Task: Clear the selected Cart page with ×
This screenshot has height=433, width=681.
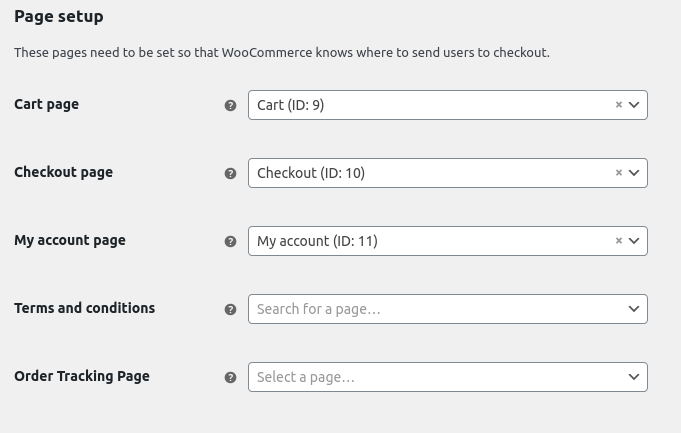Action: pyautogui.click(x=619, y=105)
